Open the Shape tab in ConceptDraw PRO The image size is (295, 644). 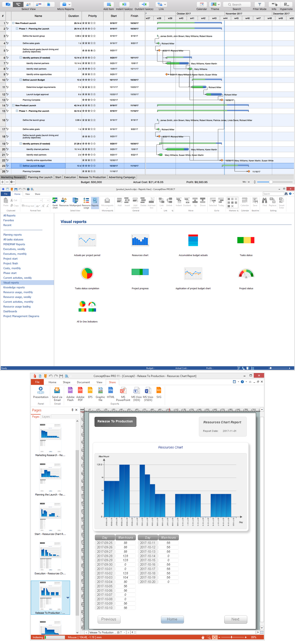[x=66, y=382]
